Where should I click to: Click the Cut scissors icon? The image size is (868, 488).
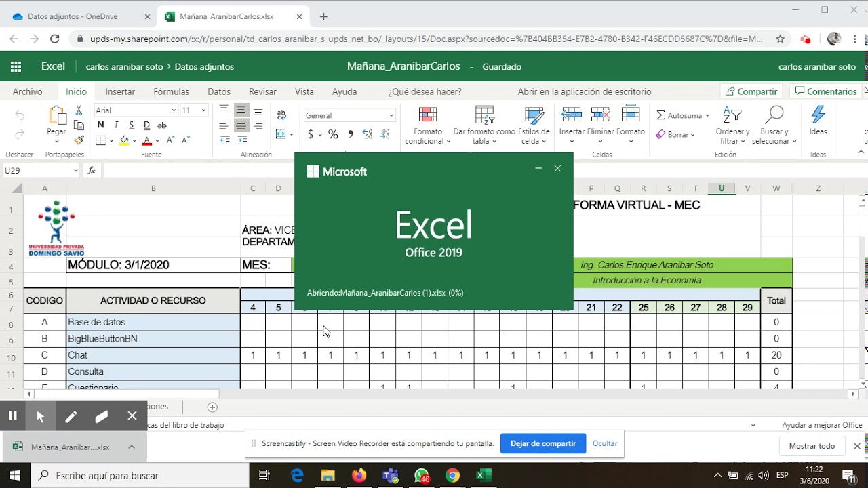(x=79, y=110)
